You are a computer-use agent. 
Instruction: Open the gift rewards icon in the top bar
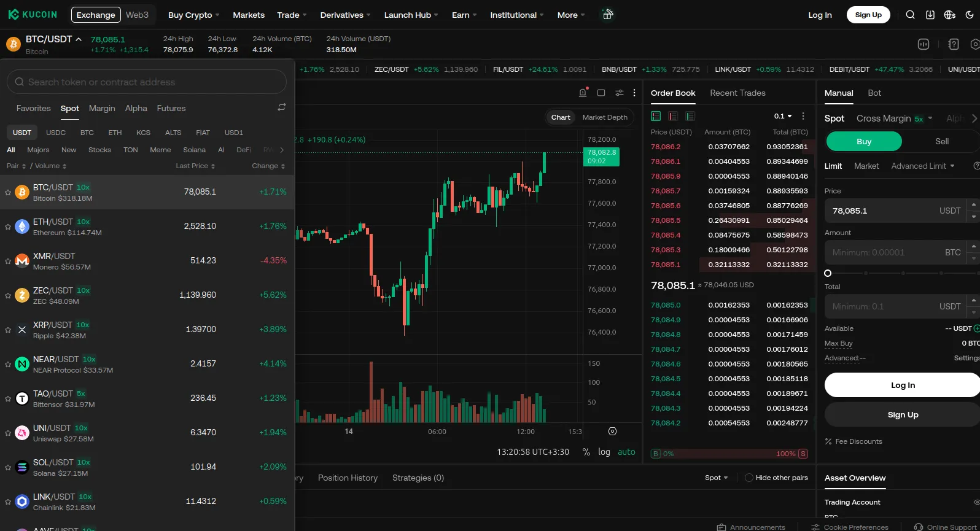[x=607, y=15]
